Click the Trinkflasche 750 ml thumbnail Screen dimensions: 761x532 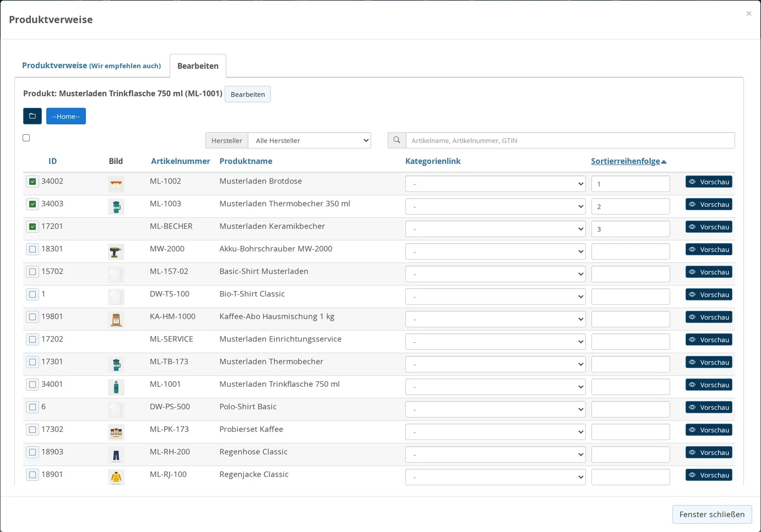116,387
